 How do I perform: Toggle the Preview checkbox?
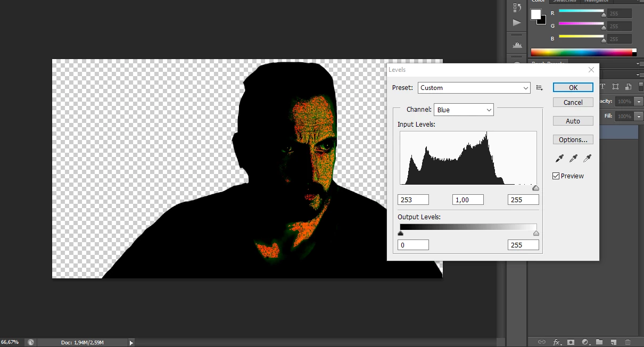click(x=556, y=176)
